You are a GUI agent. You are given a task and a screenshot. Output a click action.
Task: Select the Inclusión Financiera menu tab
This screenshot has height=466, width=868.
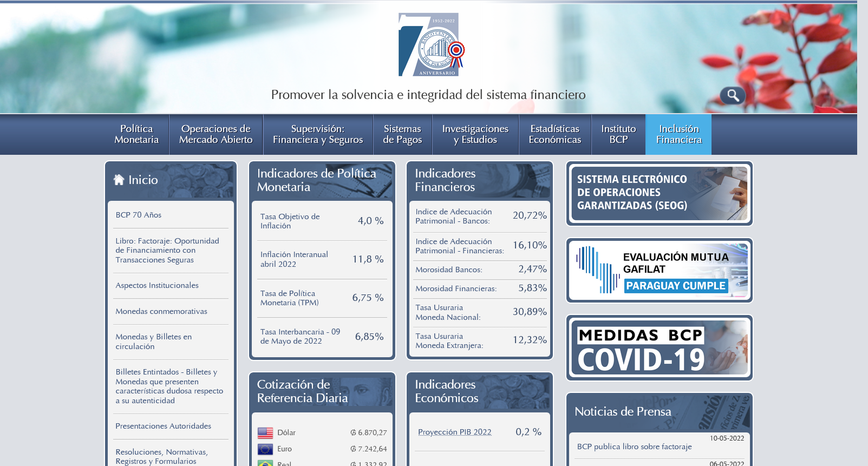coord(678,134)
